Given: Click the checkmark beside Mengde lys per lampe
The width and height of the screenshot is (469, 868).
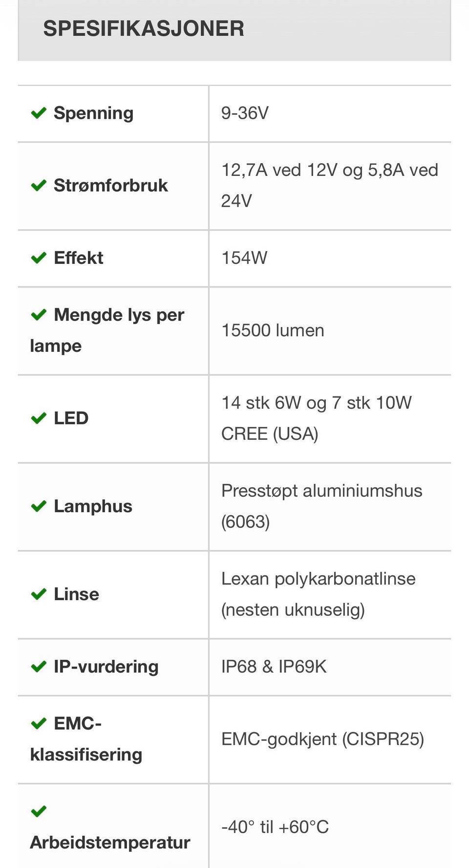Looking at the screenshot, I should point(39,315).
